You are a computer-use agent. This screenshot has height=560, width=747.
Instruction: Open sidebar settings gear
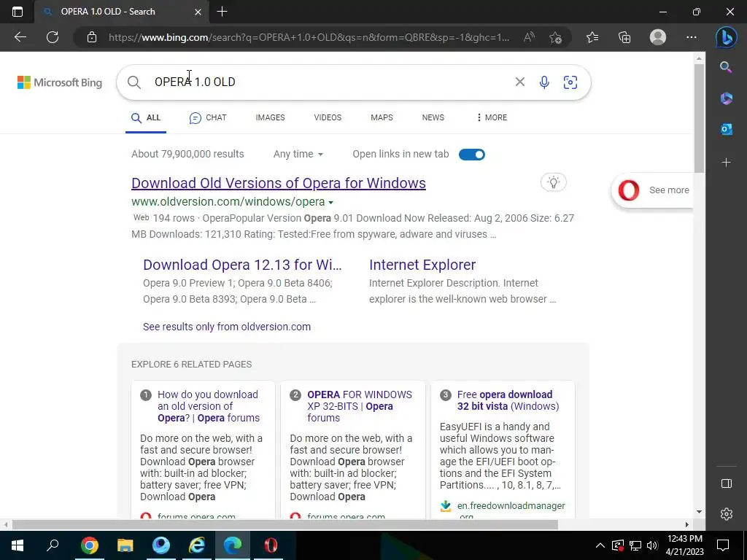point(726,514)
